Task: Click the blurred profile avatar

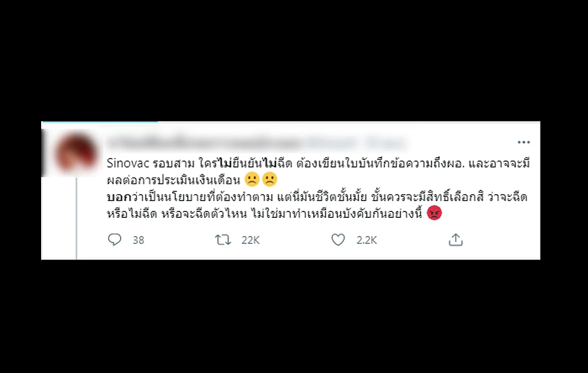Action: pos(76,153)
